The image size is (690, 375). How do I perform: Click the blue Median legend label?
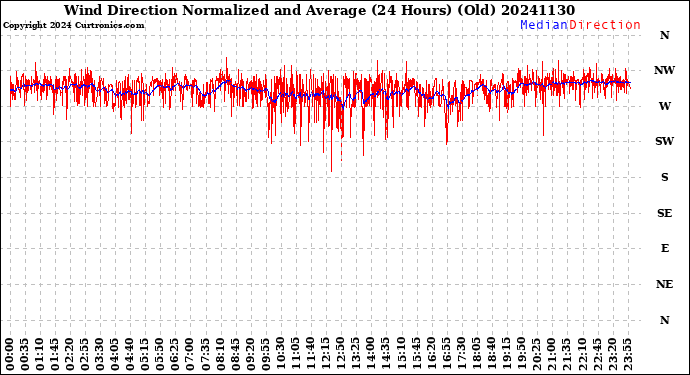(544, 25)
